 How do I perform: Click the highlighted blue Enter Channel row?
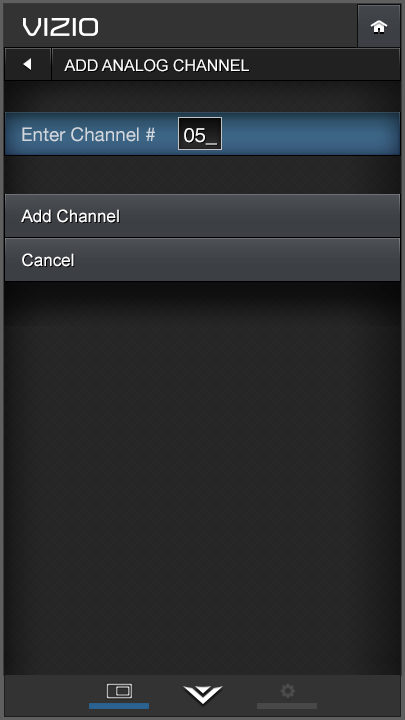click(202, 134)
